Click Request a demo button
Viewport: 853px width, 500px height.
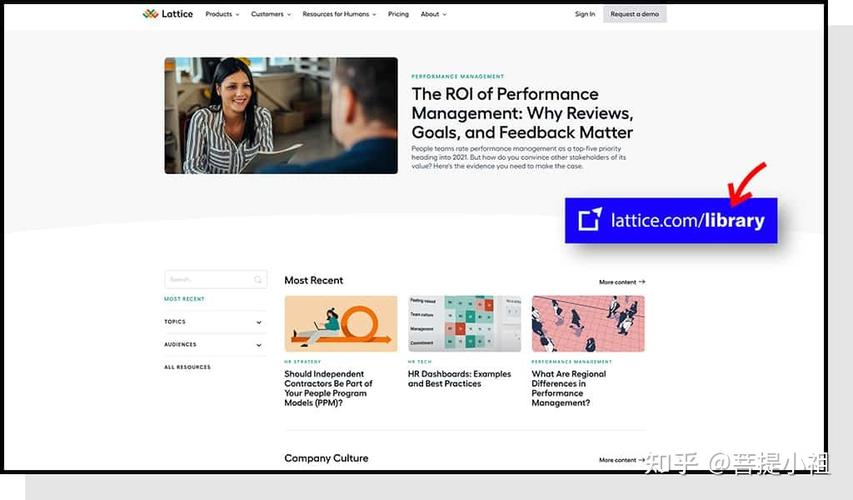634,14
